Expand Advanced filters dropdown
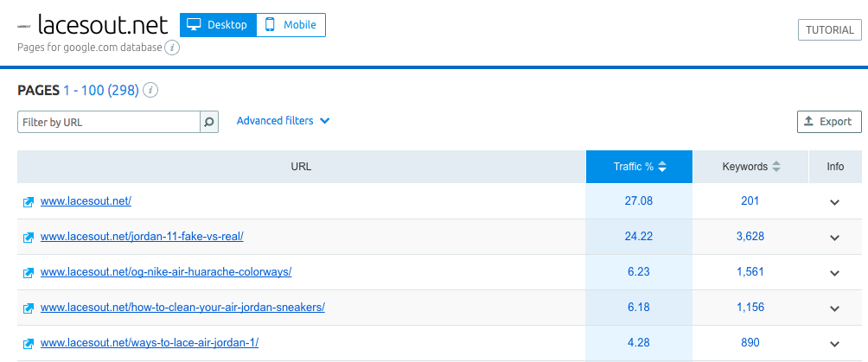Viewport: 868px width, 362px height. coord(284,121)
